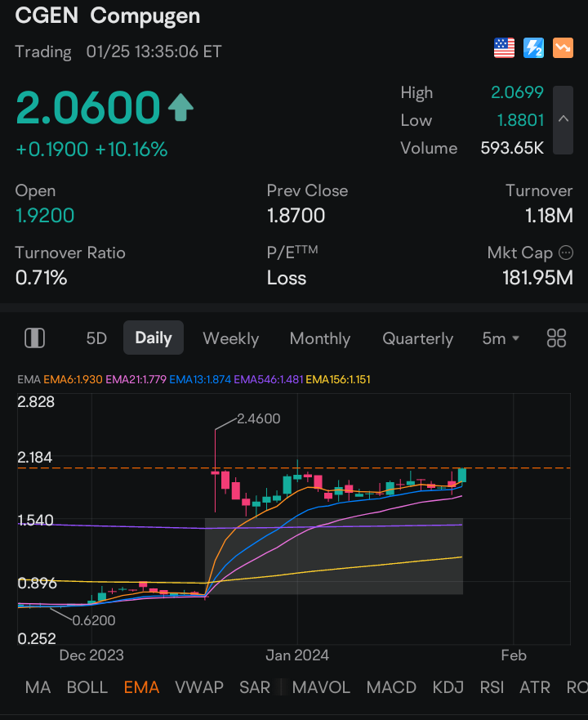Tap the US flag market icon
The height and width of the screenshot is (720, 588).
point(504,48)
